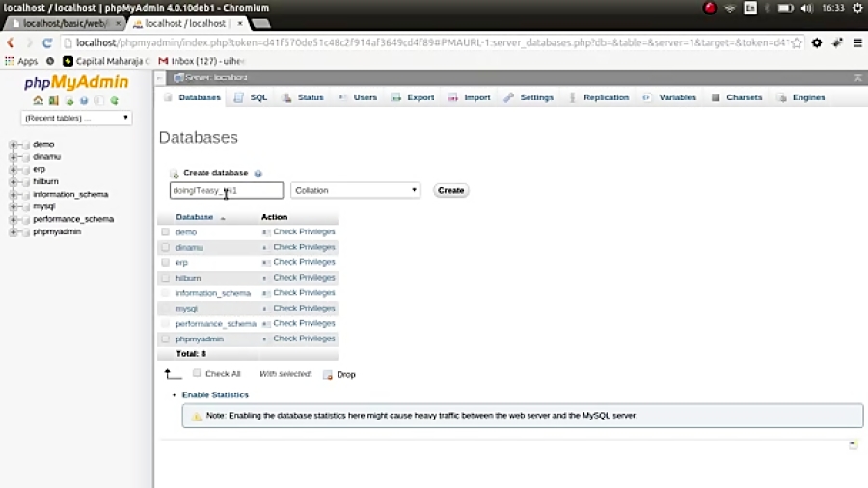This screenshot has width=868, height=488.
Task: Open Chromium hamburger menu
Action: point(857,42)
